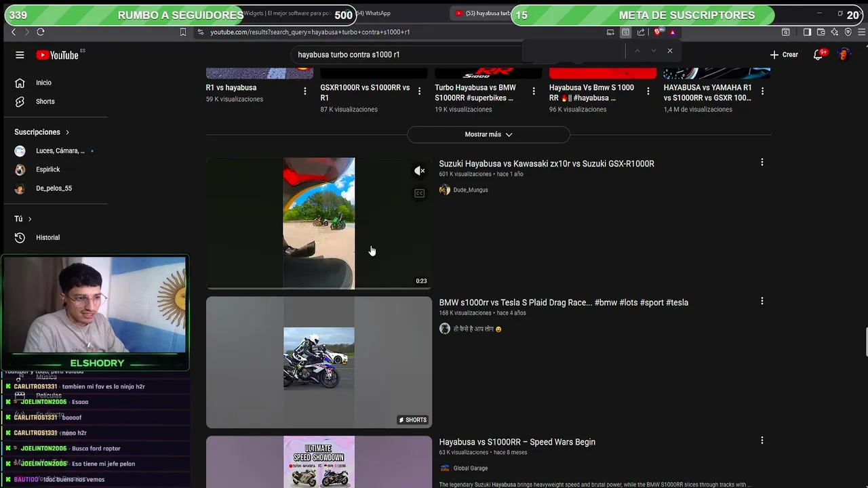Viewport: 868px width, 488px height.
Task: Click the YouTube search box
Action: [x=407, y=54]
